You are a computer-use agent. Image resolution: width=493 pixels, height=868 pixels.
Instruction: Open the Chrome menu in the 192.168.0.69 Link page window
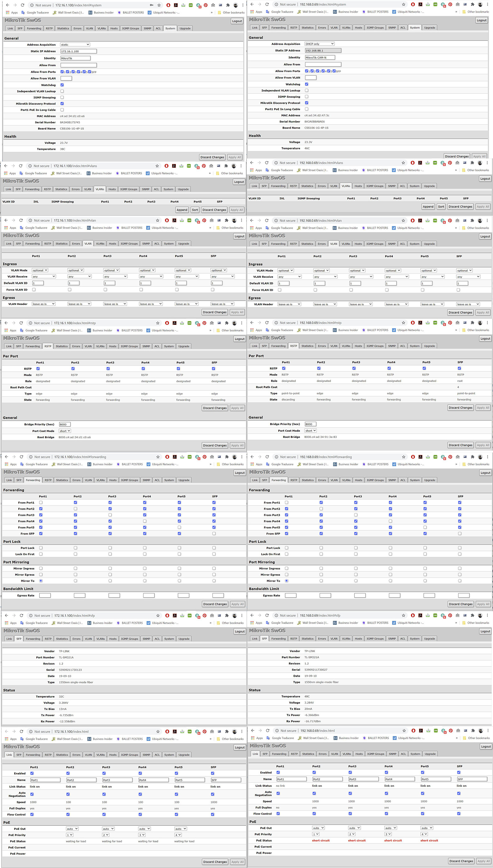coord(488,731)
